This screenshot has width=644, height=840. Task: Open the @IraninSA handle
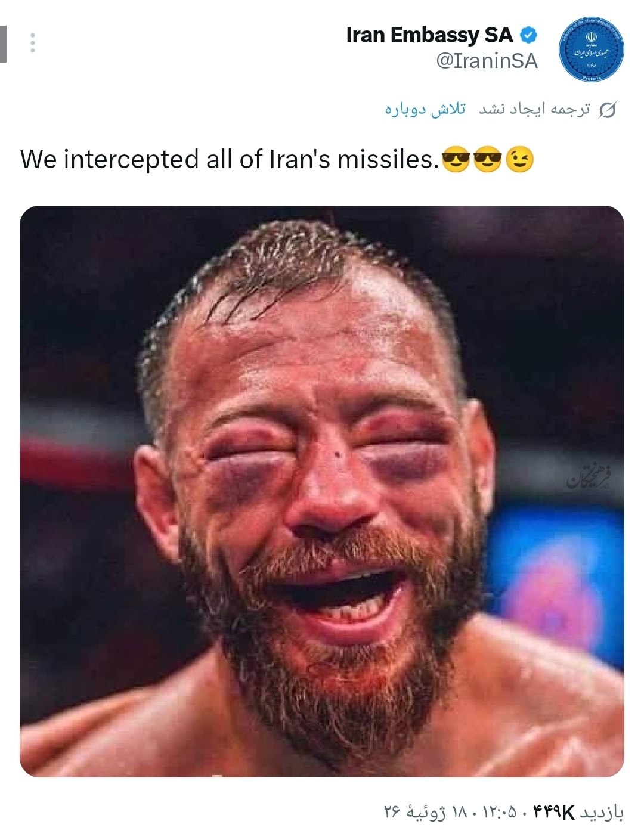[x=487, y=61]
